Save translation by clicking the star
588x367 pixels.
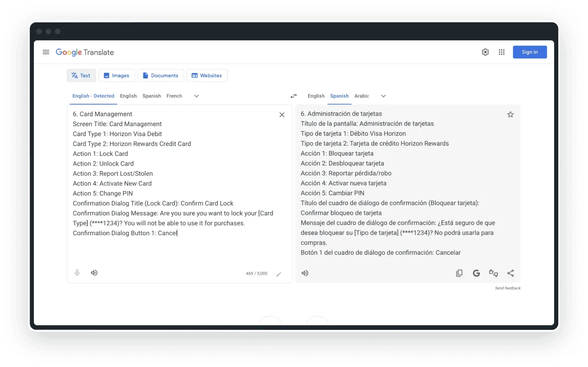click(510, 114)
